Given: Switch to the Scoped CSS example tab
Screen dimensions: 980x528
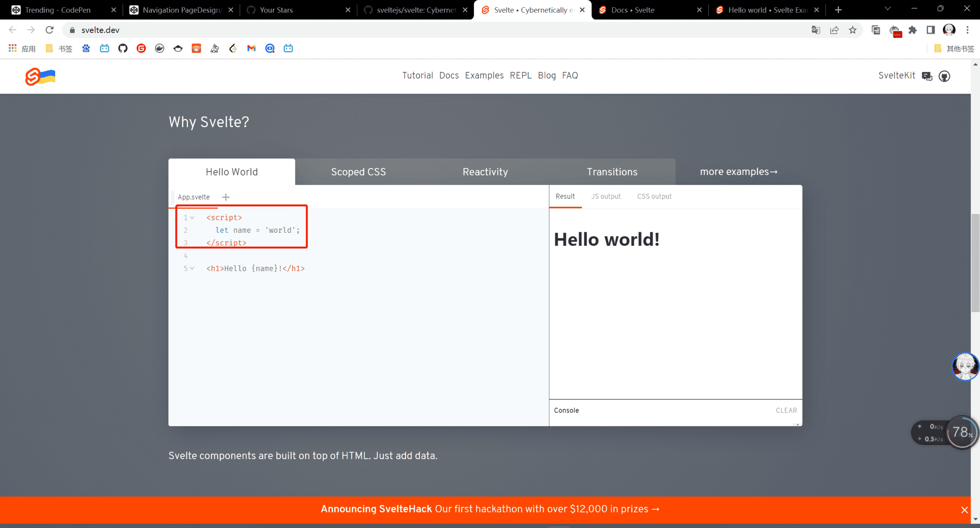Looking at the screenshot, I should (x=358, y=172).
